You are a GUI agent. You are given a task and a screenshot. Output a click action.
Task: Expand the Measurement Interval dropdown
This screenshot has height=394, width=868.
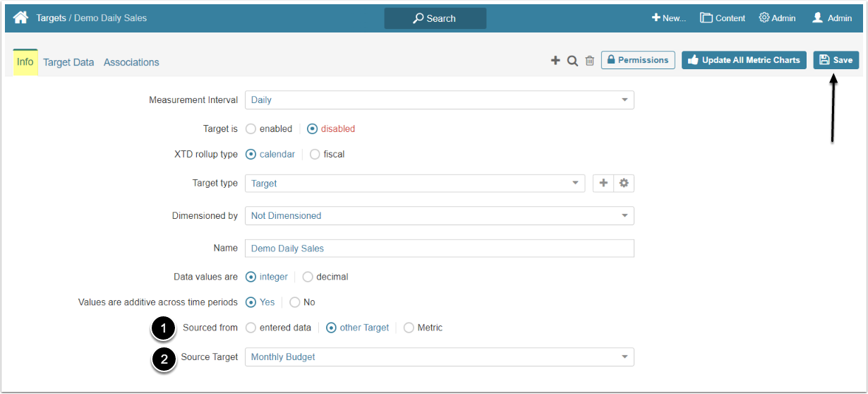click(x=440, y=100)
